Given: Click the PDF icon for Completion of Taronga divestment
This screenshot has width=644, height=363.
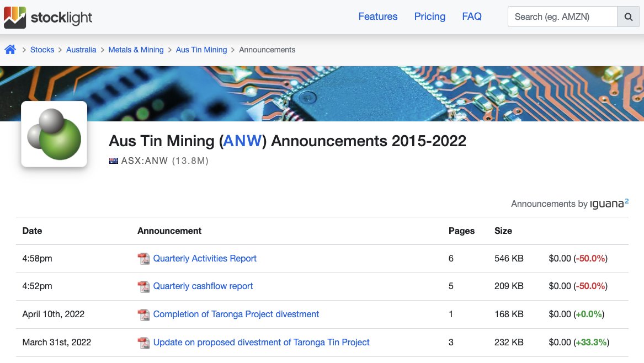Looking at the screenshot, I should click(143, 314).
